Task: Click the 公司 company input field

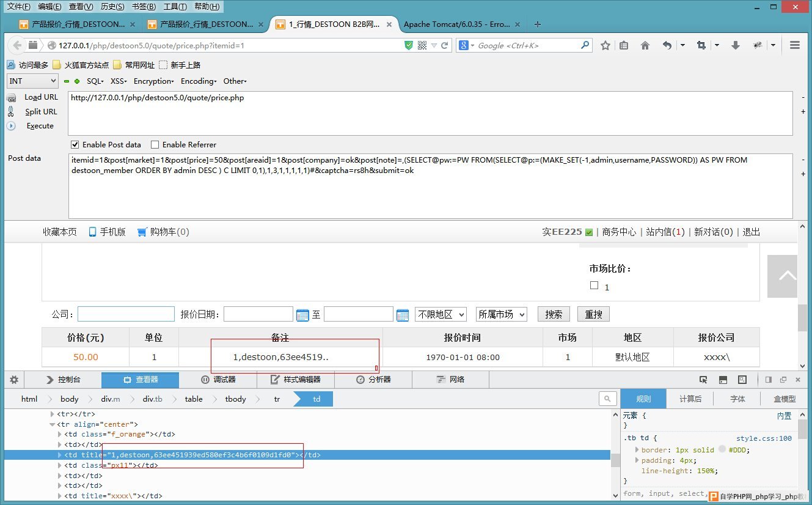Action: click(126, 314)
